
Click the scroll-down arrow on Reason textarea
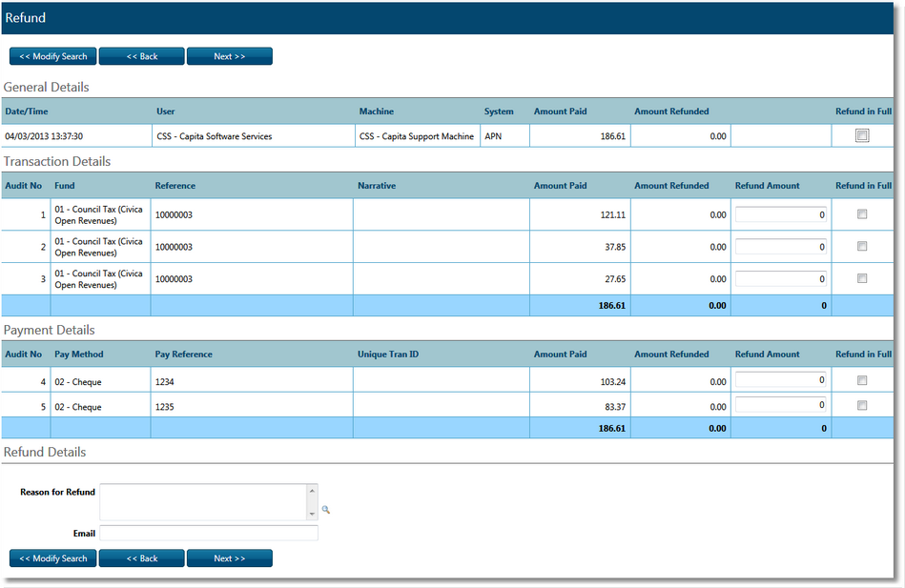tap(312, 512)
